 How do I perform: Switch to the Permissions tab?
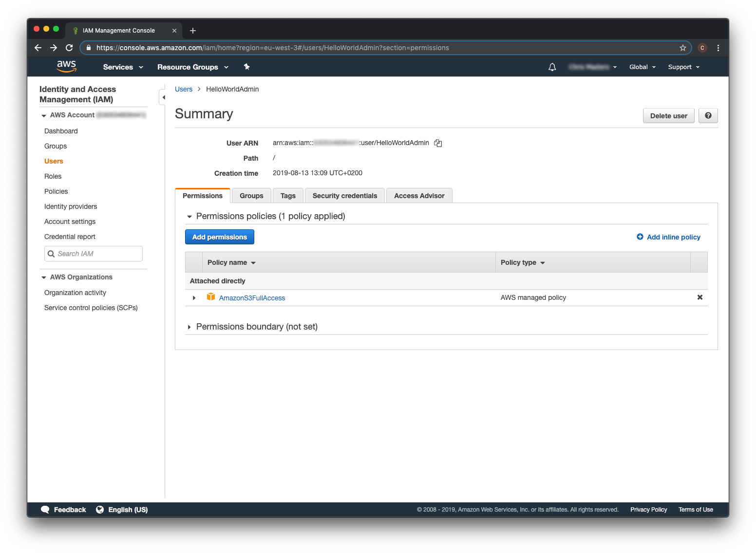pos(203,196)
